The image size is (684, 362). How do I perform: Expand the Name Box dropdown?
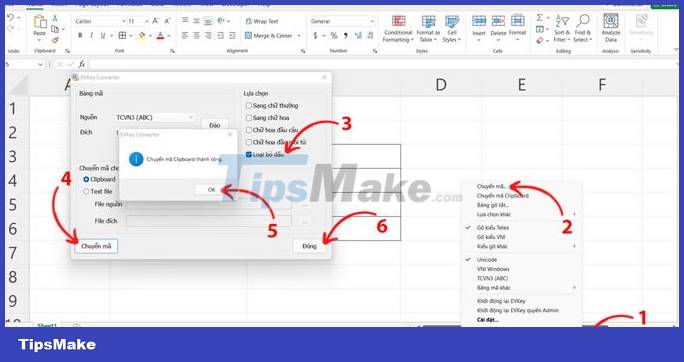[x=41, y=65]
